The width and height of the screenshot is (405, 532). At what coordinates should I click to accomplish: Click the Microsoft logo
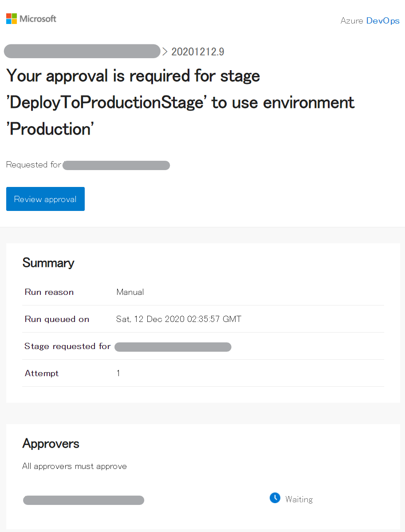tap(31, 19)
